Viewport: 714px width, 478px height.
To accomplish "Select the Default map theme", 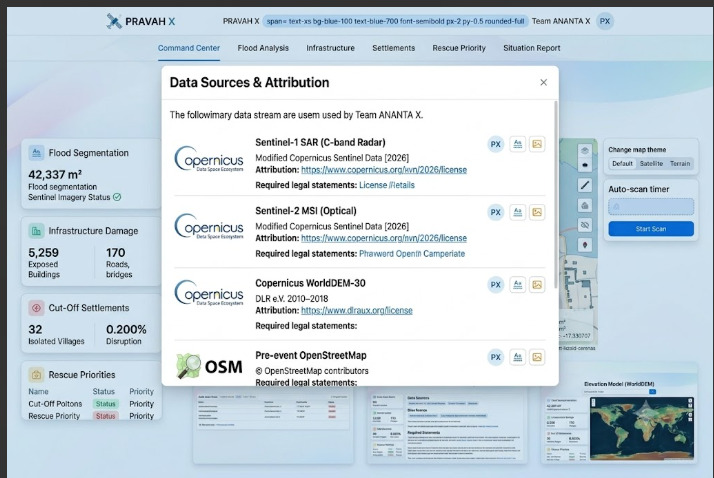I will point(622,163).
